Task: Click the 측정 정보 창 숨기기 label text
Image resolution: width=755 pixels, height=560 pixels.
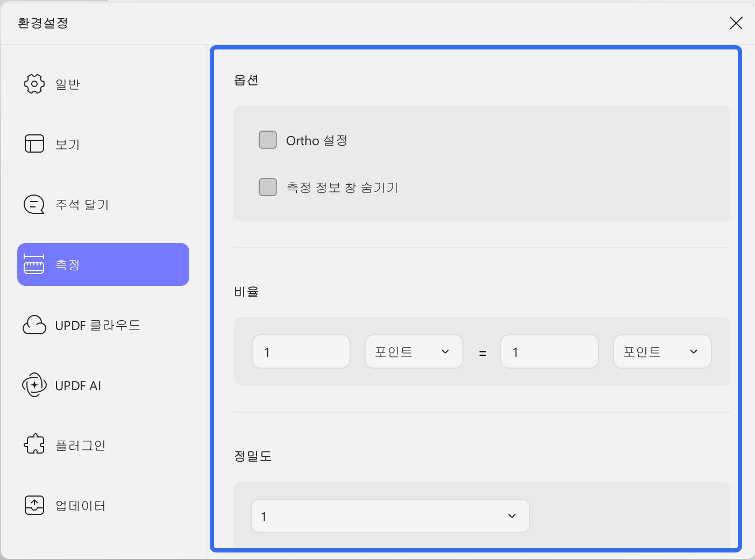Action: click(343, 188)
